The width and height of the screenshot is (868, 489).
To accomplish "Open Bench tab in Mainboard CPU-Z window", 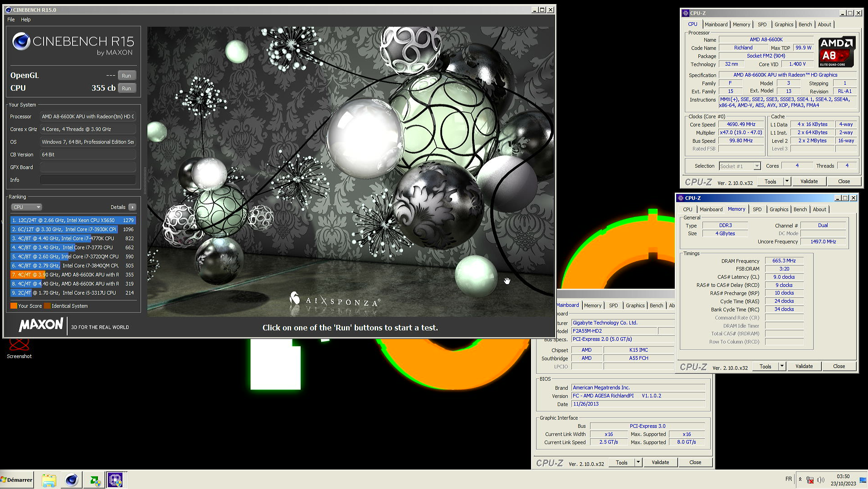I will 656,305.
